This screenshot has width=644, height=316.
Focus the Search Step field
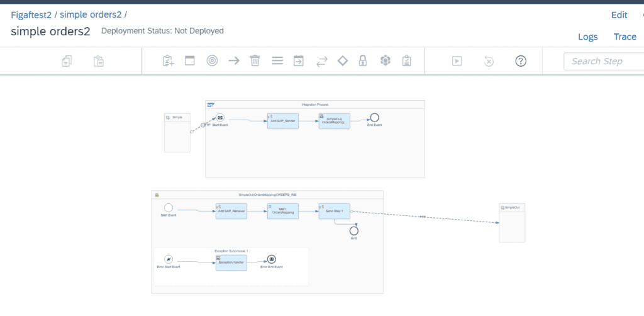(603, 61)
